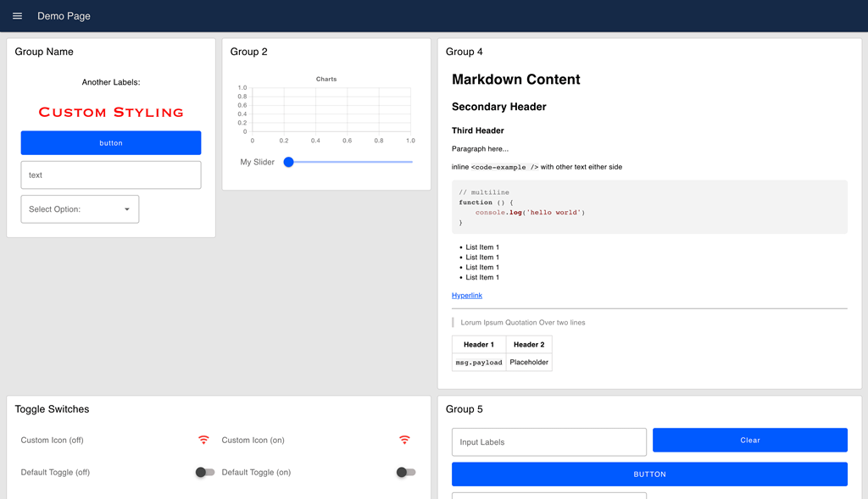
Task: Click the red wifi icon for Custom Icon (on)
Action: [405, 440]
